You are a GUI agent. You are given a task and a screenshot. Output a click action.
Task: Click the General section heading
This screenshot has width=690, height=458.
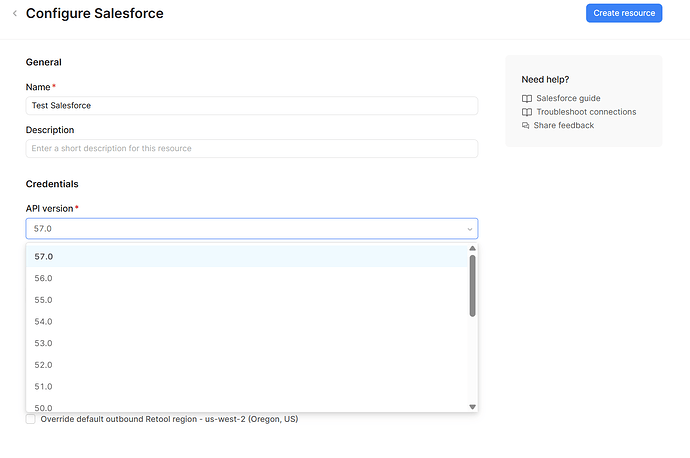point(44,62)
